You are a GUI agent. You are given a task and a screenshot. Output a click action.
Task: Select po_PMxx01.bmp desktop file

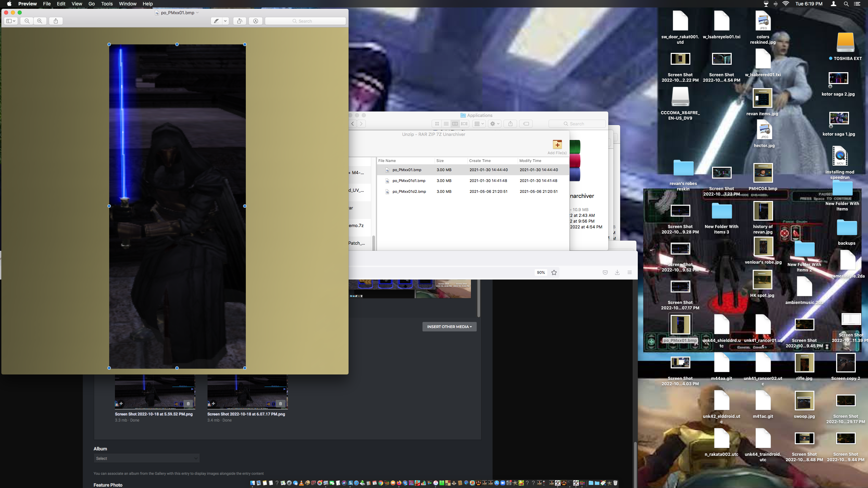[x=680, y=329]
